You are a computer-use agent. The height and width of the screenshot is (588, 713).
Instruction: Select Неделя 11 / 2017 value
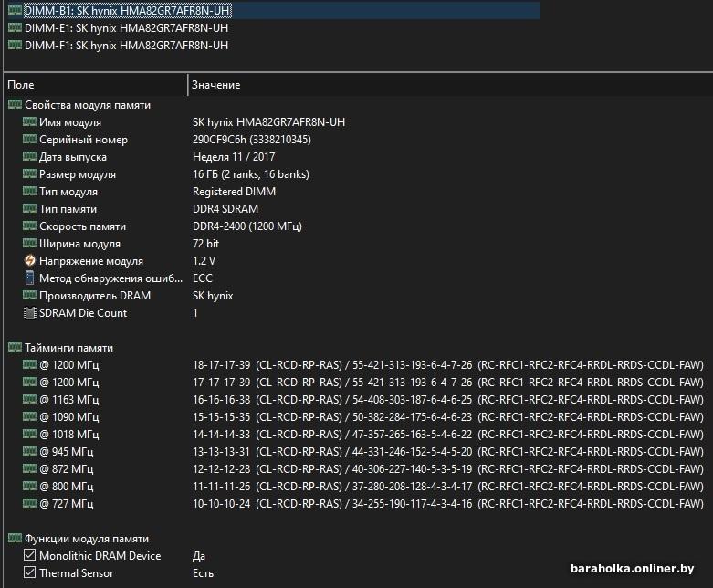point(234,157)
